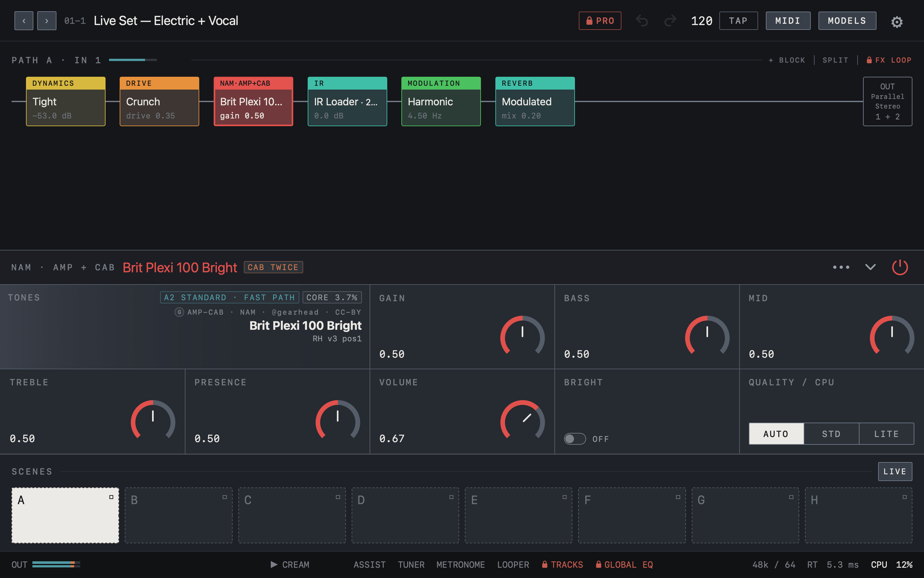
Task: Open the LOOPER
Action: point(513,565)
